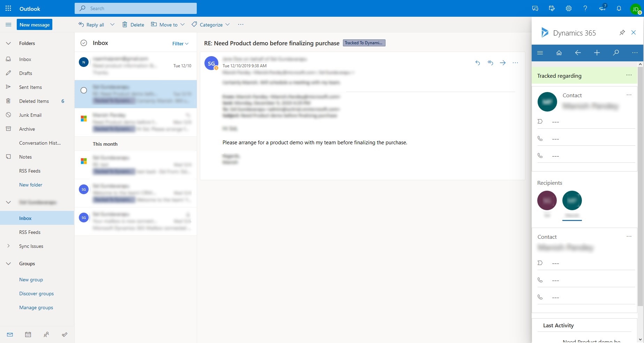Click the New group link
644x343 pixels.
(x=31, y=280)
